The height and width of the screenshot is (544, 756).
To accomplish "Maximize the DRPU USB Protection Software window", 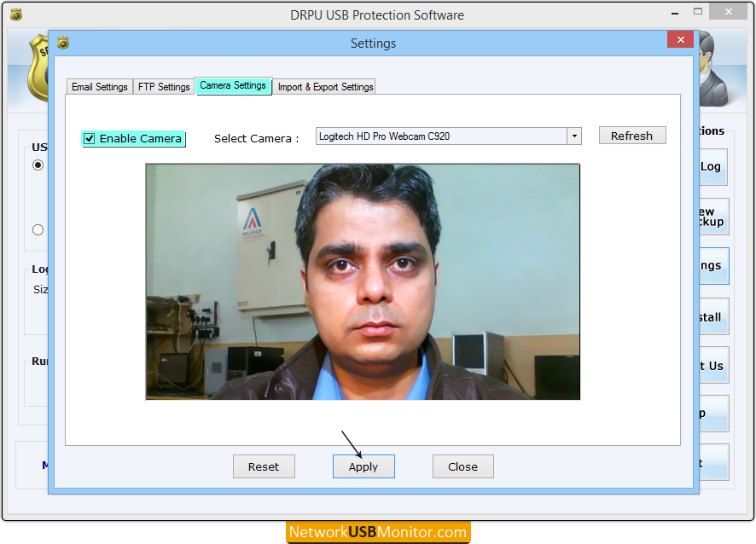I will click(x=698, y=12).
